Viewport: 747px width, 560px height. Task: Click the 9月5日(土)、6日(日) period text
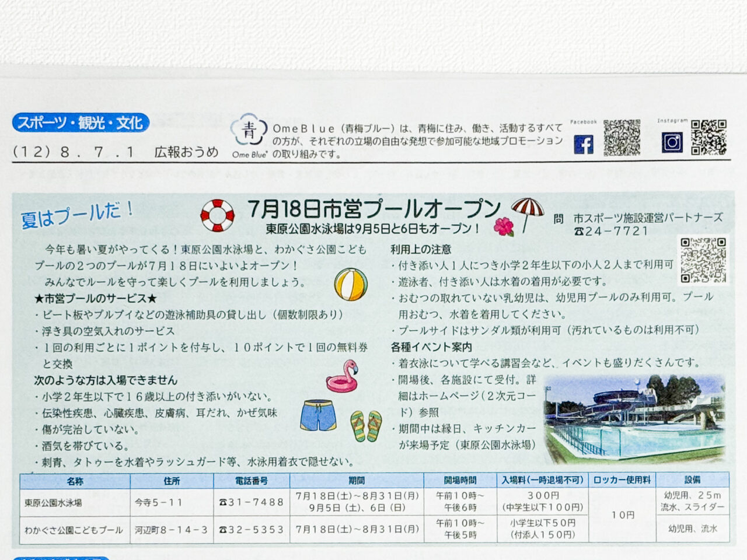pos(357,508)
